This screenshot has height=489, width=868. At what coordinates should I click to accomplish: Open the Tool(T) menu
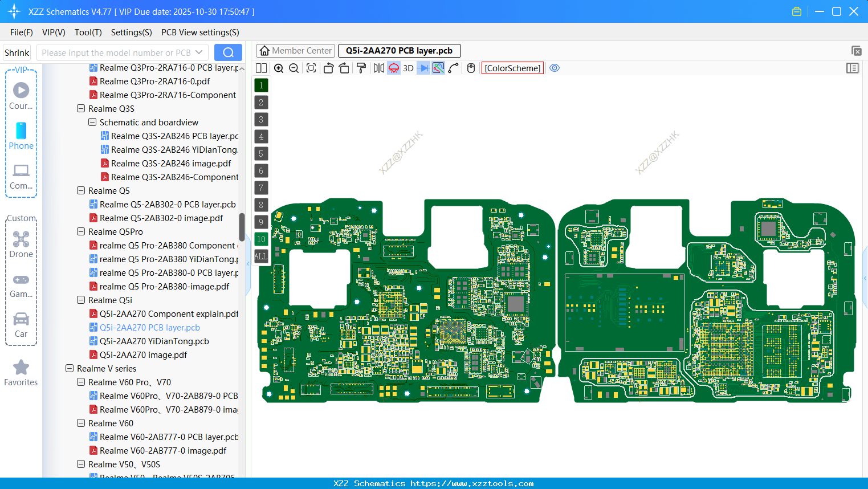pos(88,32)
